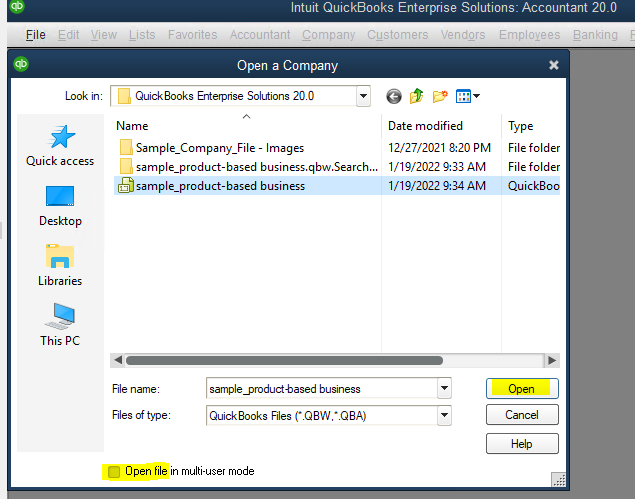
Task: Select Desktop in the sidebar
Action: pyautogui.click(x=60, y=206)
